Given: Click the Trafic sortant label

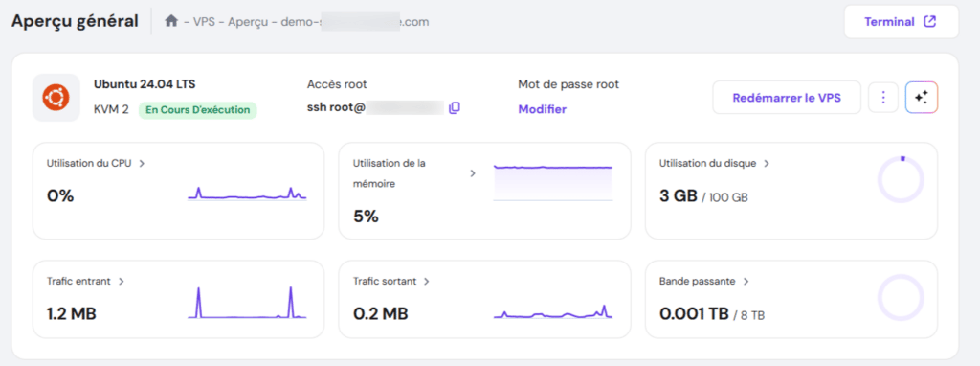Looking at the screenshot, I should tap(385, 282).
